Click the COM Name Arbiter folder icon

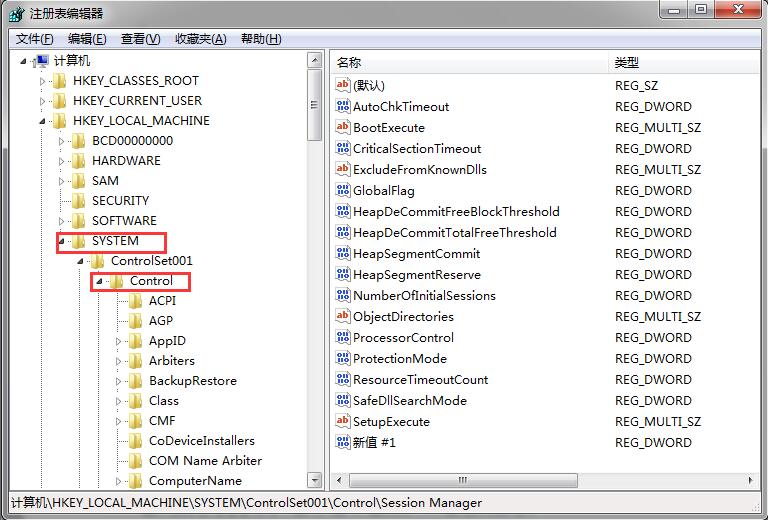click(x=136, y=461)
